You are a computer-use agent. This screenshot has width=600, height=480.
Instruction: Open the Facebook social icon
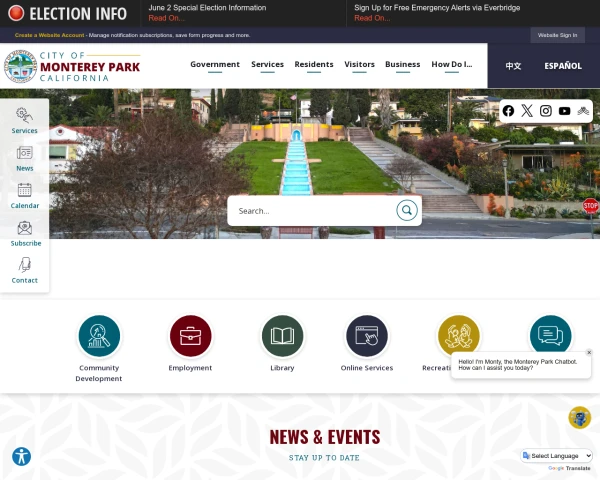508,111
